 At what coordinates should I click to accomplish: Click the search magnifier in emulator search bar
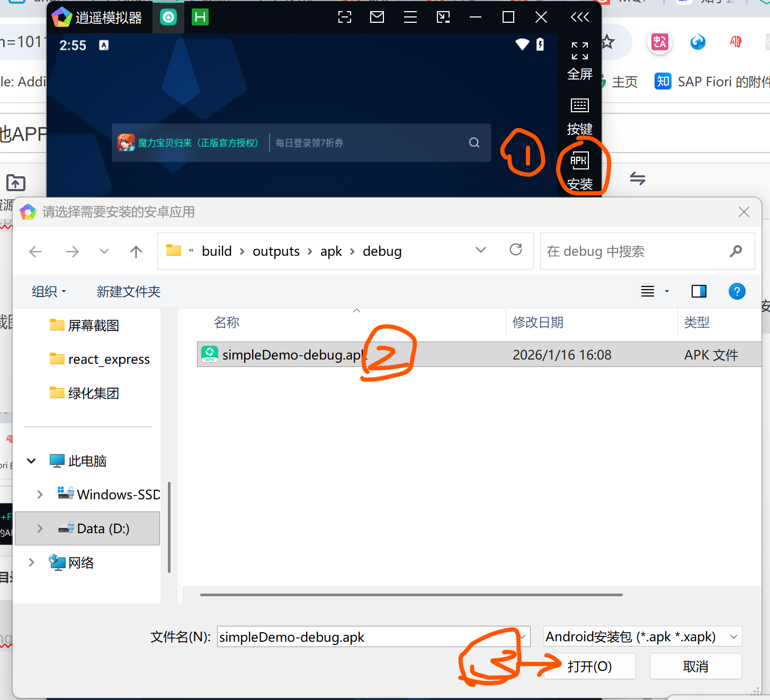pos(474,142)
